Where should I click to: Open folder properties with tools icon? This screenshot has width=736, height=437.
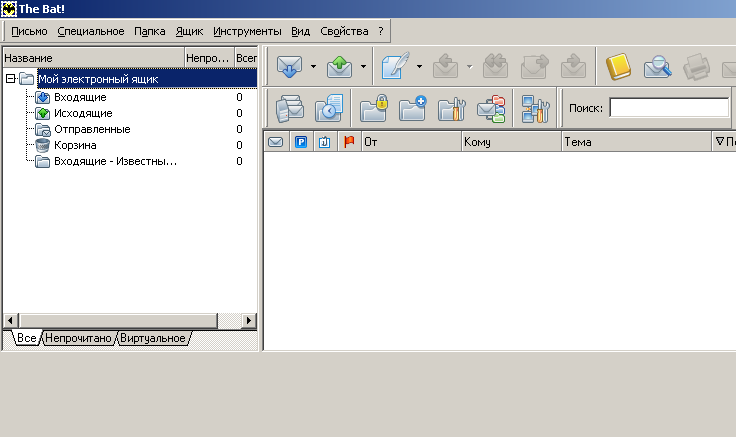tap(452, 108)
